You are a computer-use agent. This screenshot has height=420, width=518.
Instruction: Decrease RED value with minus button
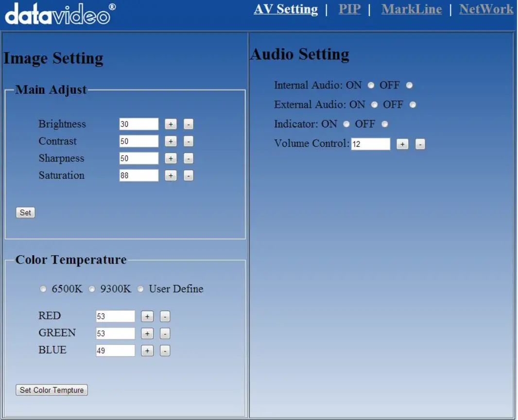(165, 316)
